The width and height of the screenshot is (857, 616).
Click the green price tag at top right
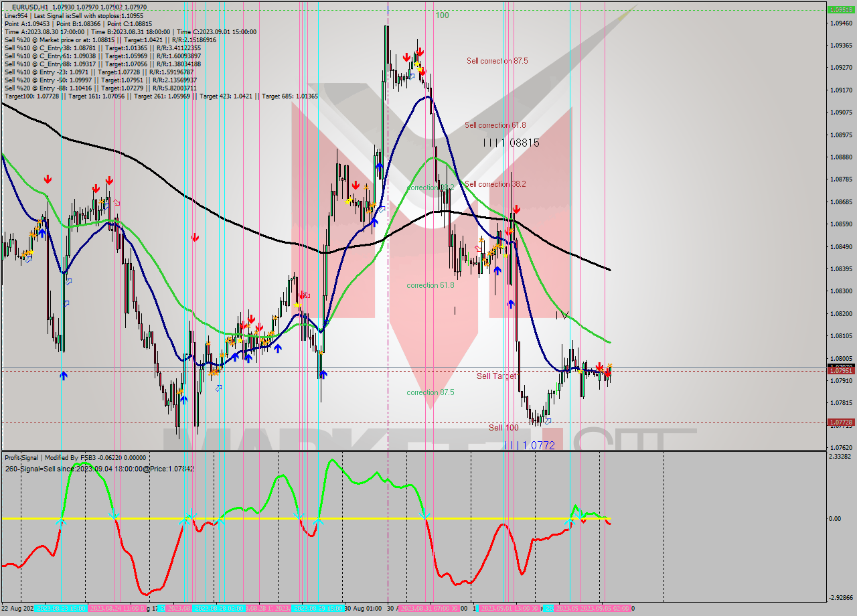point(841,10)
